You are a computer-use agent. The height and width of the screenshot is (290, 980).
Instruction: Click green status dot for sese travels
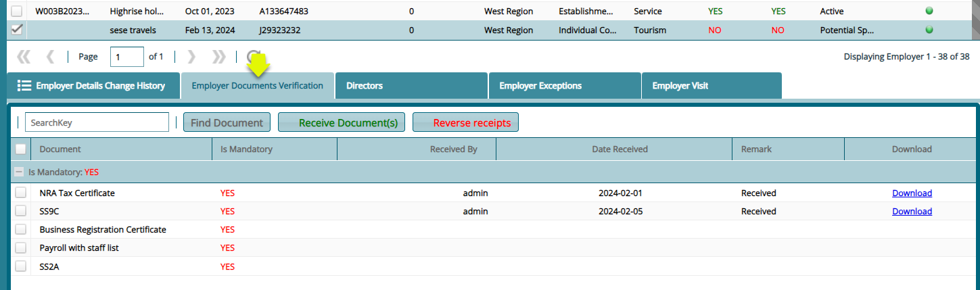(929, 30)
